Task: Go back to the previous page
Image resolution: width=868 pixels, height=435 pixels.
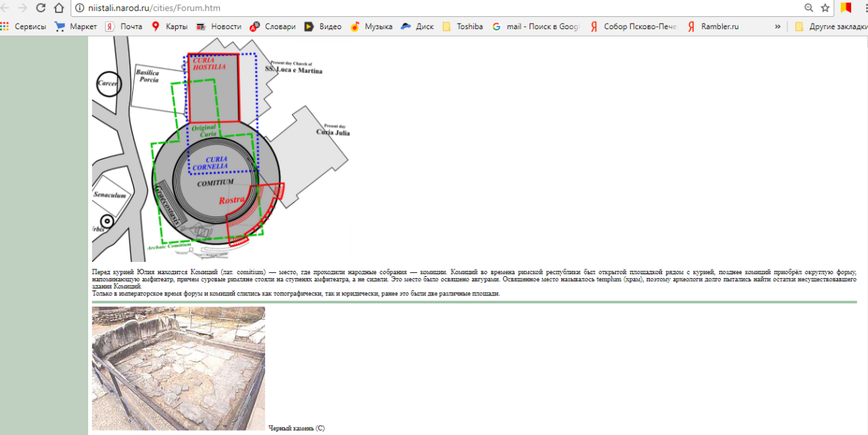Action: click(6, 8)
